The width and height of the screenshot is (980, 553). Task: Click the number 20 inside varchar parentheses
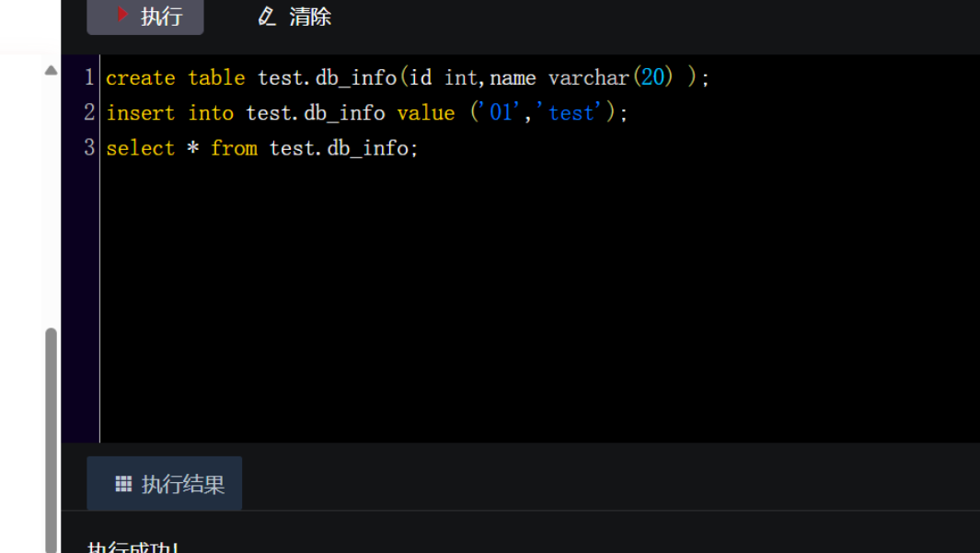click(652, 78)
